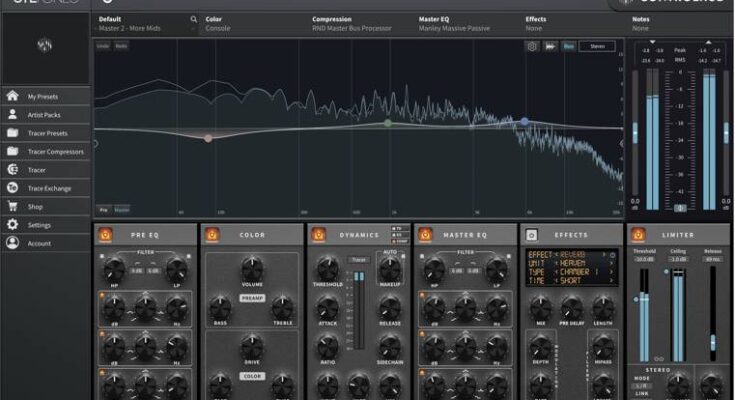Open Artist Packs in the sidebar

[42, 114]
